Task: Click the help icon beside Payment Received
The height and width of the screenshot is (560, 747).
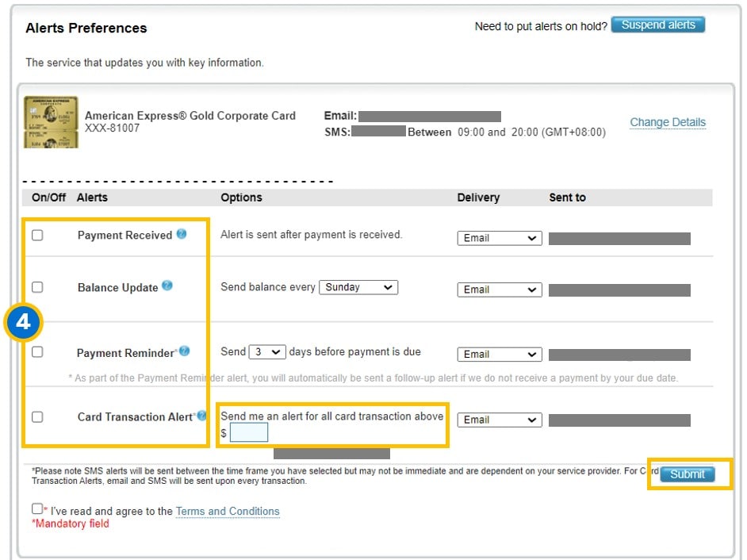Action: (182, 233)
